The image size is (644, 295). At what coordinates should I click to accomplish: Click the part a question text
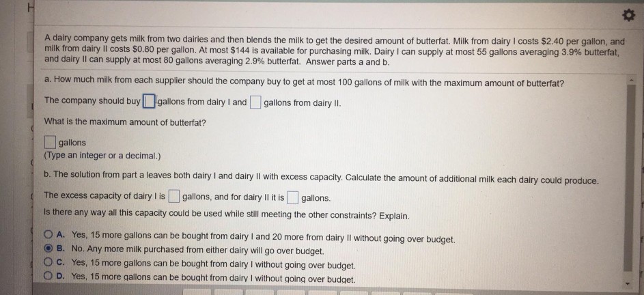(x=304, y=83)
